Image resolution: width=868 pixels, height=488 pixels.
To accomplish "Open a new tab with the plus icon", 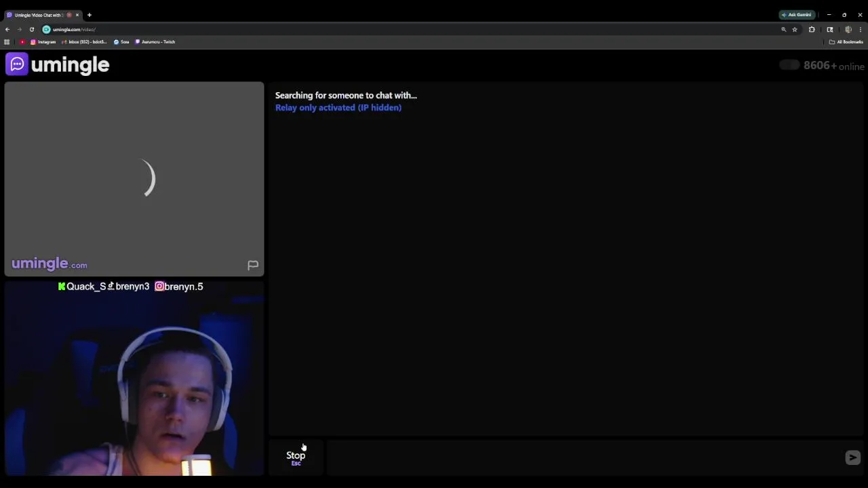I will 89,15.
